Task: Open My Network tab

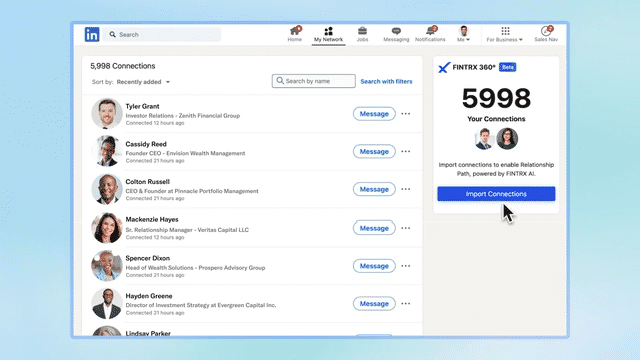Action: [328, 35]
